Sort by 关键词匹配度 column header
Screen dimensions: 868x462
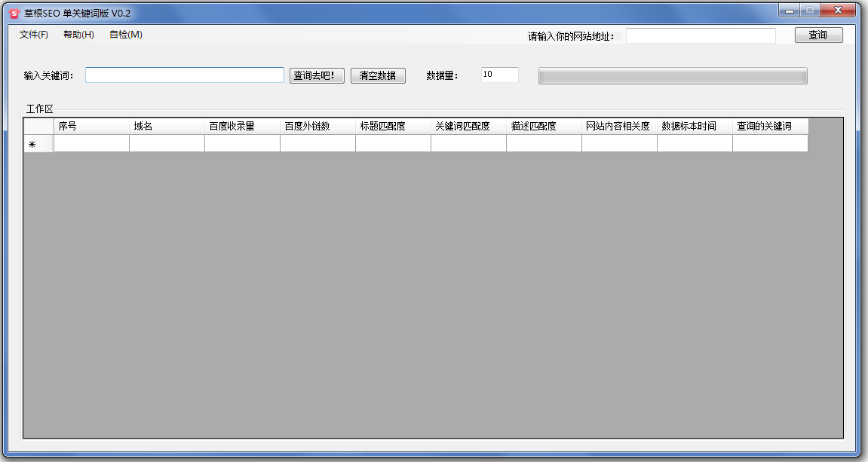tap(468, 126)
